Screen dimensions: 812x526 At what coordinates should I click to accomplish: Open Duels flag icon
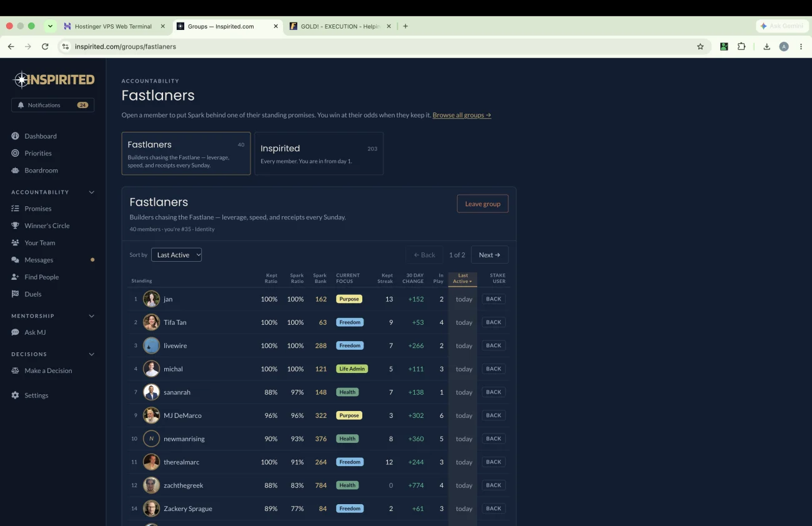(16, 294)
